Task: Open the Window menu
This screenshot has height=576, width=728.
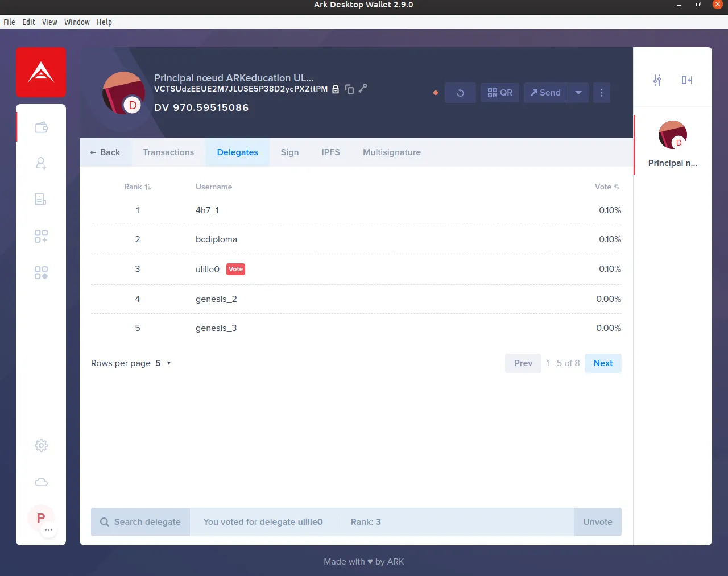Action: point(77,22)
